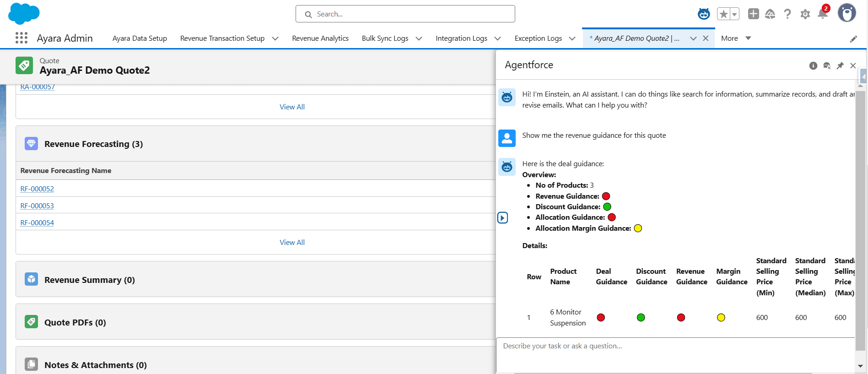
Task: Open the Ayara_AF Demo Quote2 tab chevron
Action: [x=693, y=38]
